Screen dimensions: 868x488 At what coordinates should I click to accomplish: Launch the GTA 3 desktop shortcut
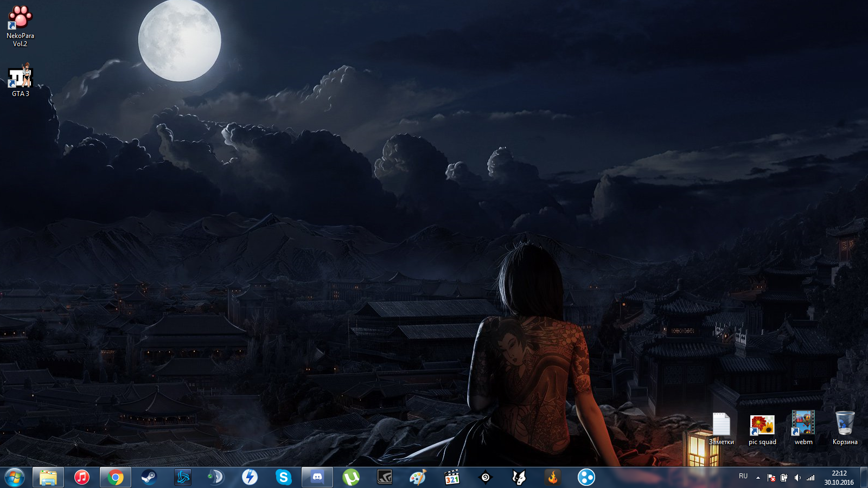coord(20,80)
